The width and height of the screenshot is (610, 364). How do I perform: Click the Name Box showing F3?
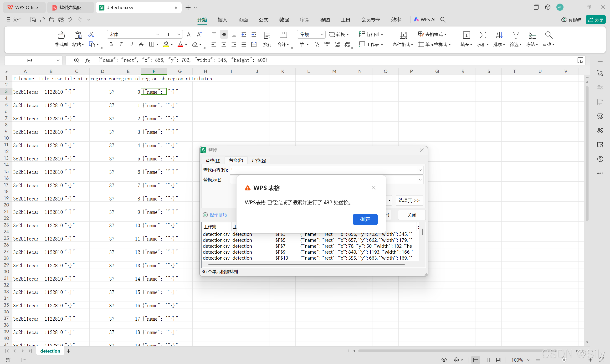click(x=30, y=60)
